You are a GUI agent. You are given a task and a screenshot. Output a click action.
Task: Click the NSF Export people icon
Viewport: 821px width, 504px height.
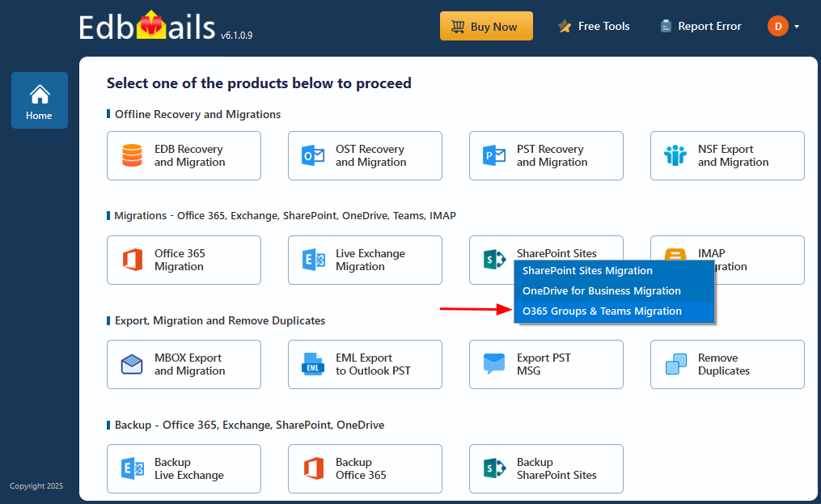(x=675, y=155)
